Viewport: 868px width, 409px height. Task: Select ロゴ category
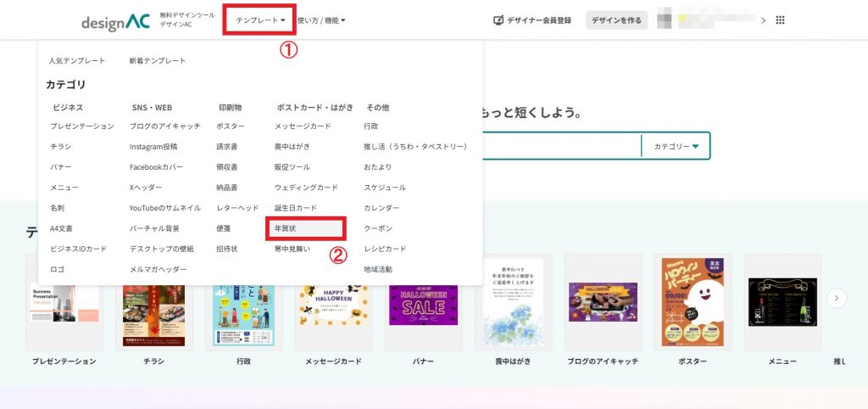click(57, 269)
